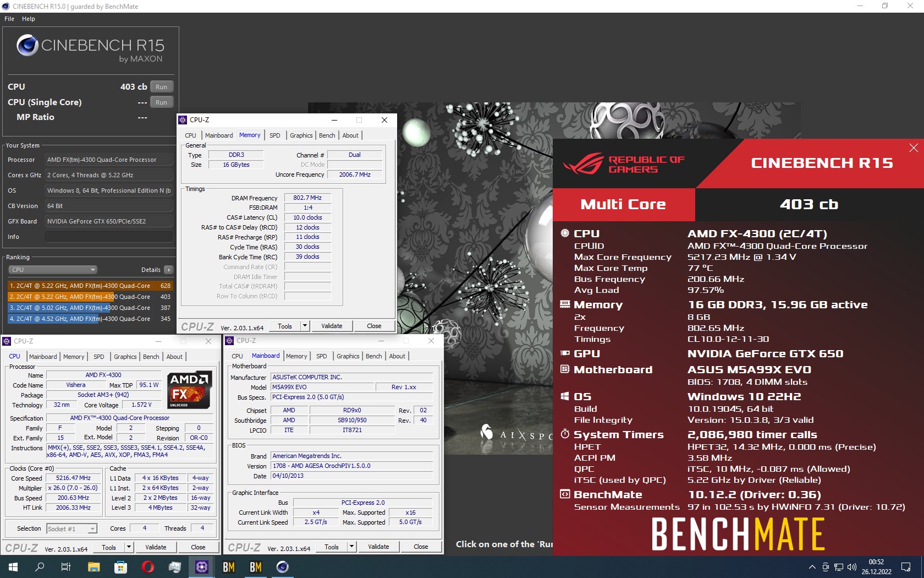Click the AMD FX processor logo
Image resolution: width=924 pixels, height=578 pixels.
coord(189,390)
